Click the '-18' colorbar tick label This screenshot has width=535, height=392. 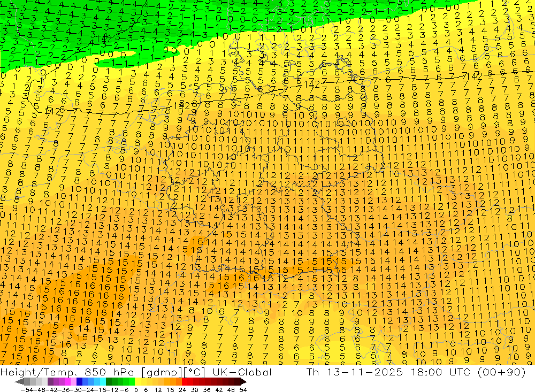click(x=101, y=390)
